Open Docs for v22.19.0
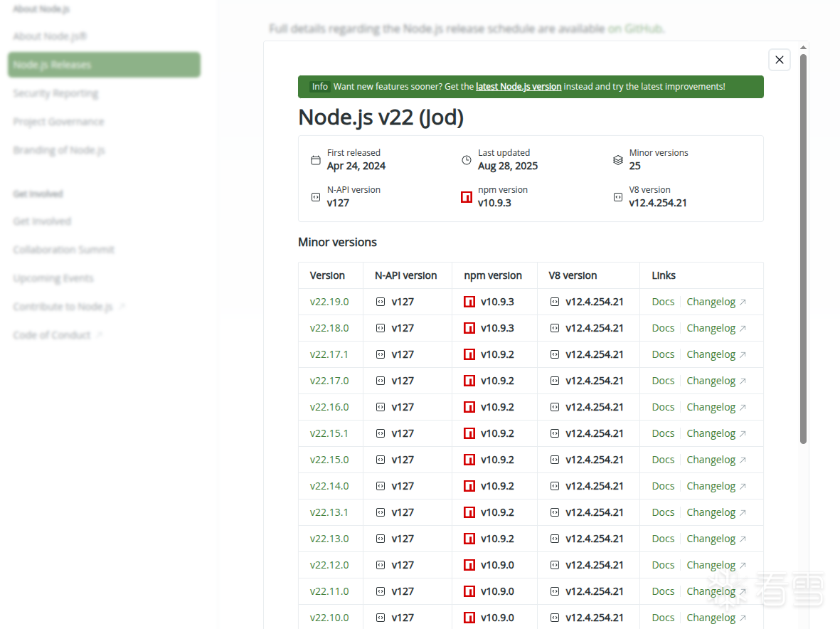This screenshot has width=840, height=629. tap(663, 302)
